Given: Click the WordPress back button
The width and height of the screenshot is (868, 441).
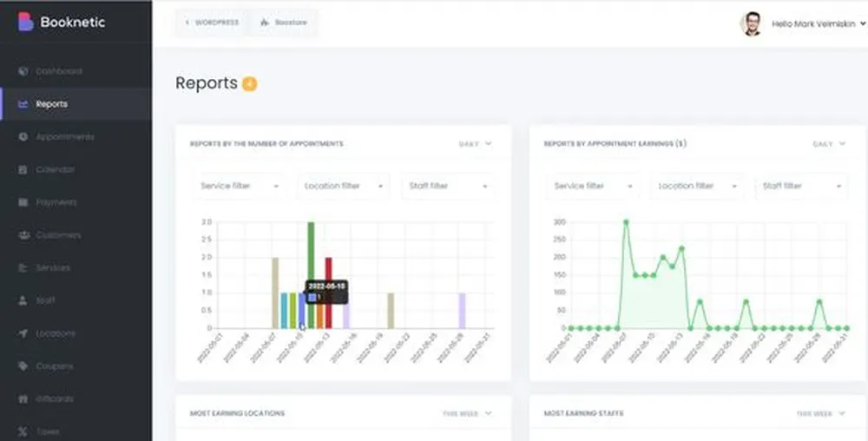Looking at the screenshot, I should point(211,23).
